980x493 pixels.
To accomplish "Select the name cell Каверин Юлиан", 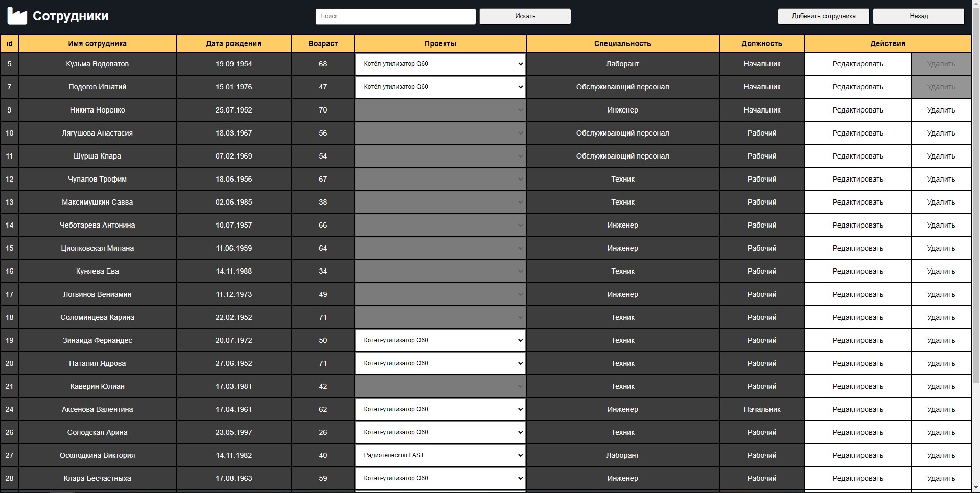I will 98,387.
